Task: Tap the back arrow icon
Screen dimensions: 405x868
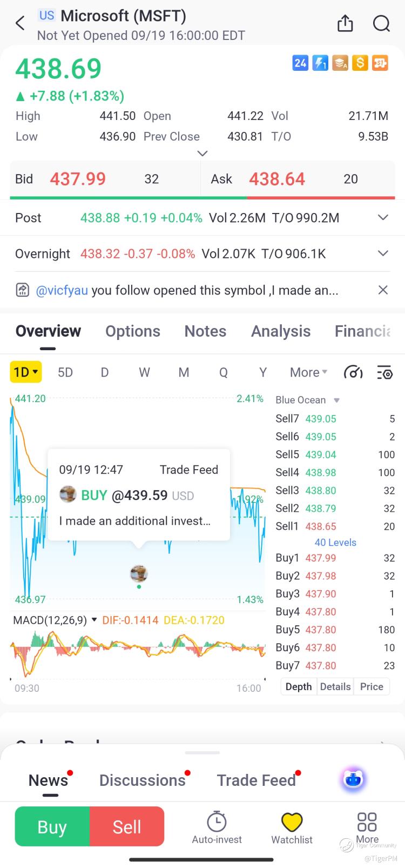Action: [x=21, y=23]
